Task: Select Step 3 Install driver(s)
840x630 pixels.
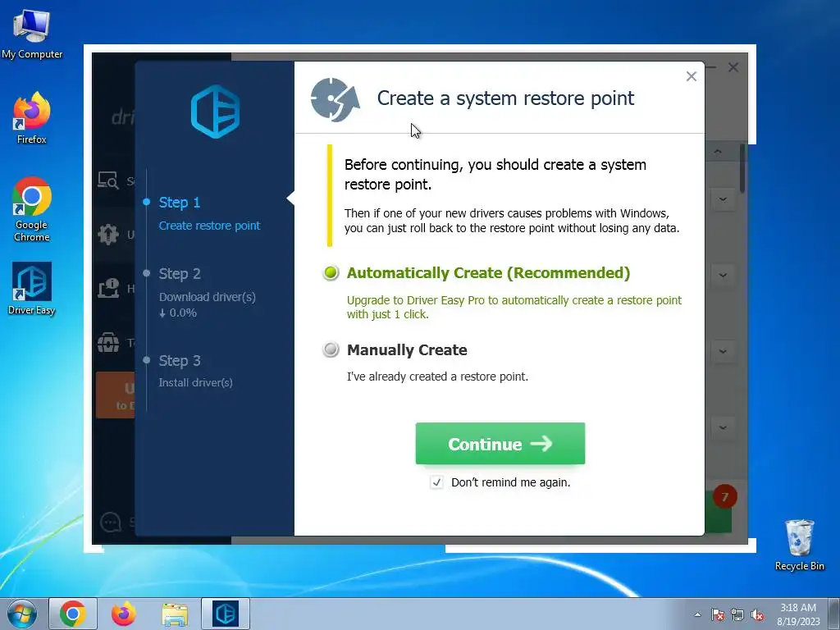Action: [195, 370]
